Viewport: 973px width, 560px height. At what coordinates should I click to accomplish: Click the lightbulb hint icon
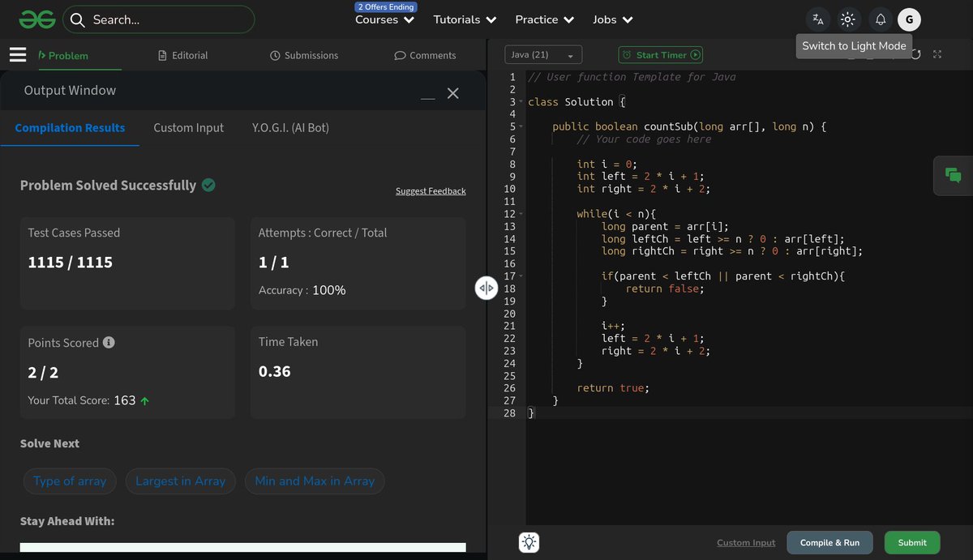[x=529, y=542]
